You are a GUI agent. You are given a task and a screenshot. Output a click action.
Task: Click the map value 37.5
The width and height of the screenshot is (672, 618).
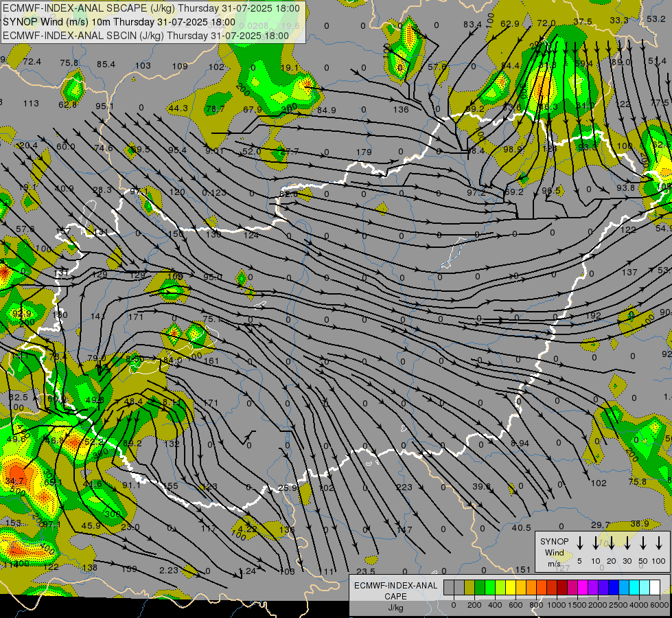pyautogui.click(x=583, y=21)
